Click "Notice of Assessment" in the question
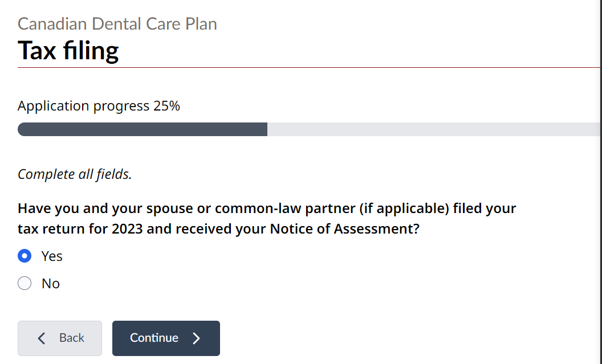 pyautogui.click(x=344, y=229)
